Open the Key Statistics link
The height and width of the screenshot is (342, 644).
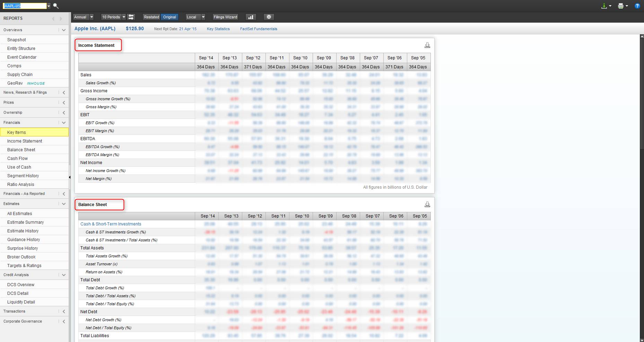(x=218, y=29)
